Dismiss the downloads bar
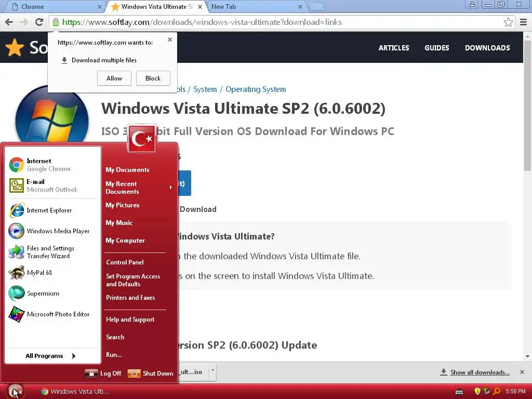Image resolution: width=532 pixels, height=399 pixels. [522, 372]
